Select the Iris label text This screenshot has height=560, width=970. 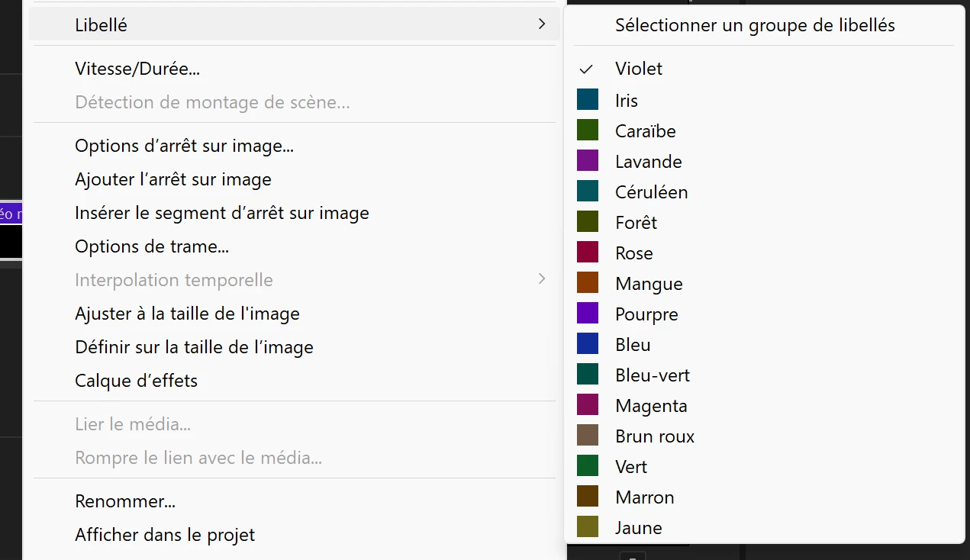[627, 100]
